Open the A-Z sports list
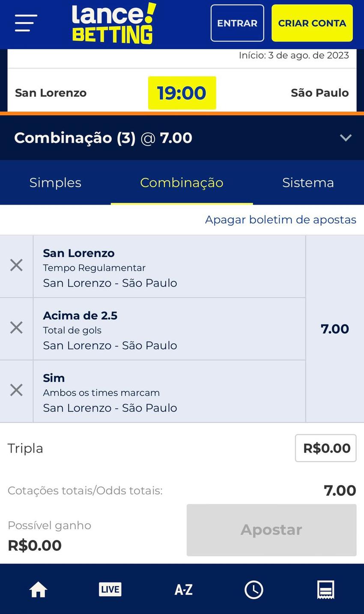The height and width of the screenshot is (614, 364). coord(183,590)
